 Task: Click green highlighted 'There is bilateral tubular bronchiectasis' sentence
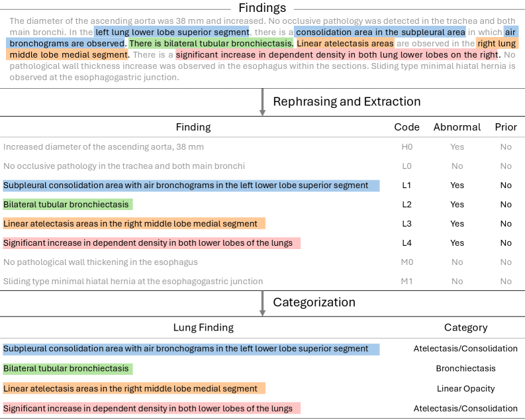210,44
